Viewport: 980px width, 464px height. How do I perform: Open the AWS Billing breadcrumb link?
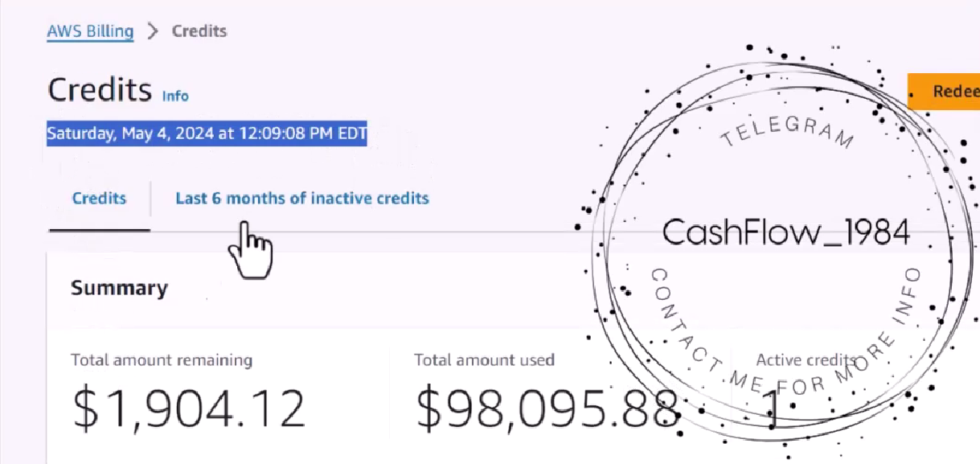pos(90,31)
